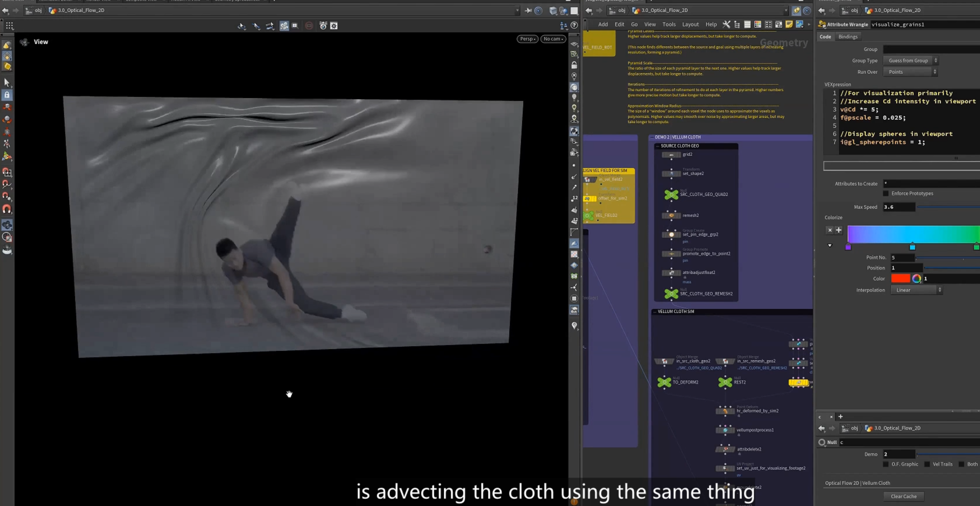Click the red Color swatch

point(900,279)
